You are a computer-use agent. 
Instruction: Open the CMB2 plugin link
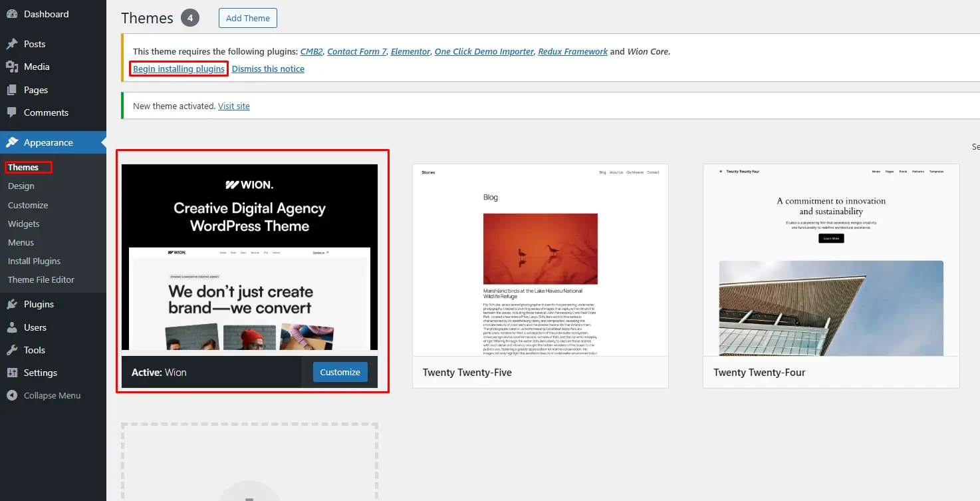[x=311, y=51]
